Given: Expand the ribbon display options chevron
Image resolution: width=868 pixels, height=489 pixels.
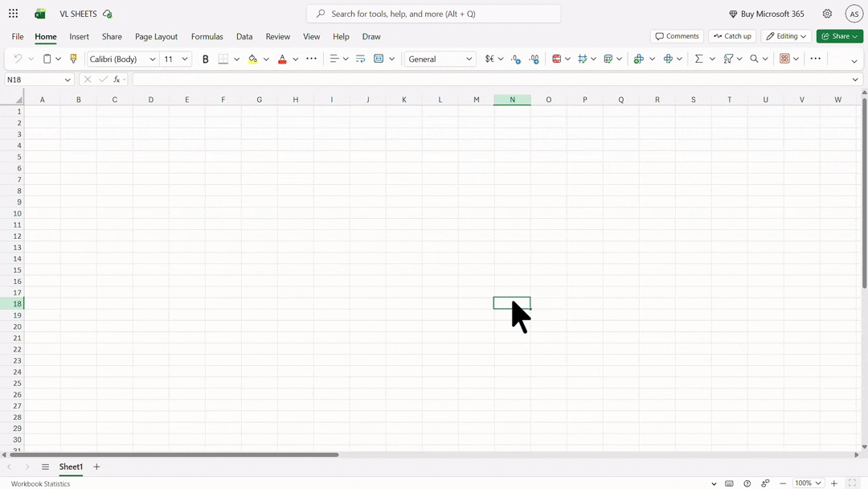Looking at the screenshot, I should pos(854,61).
